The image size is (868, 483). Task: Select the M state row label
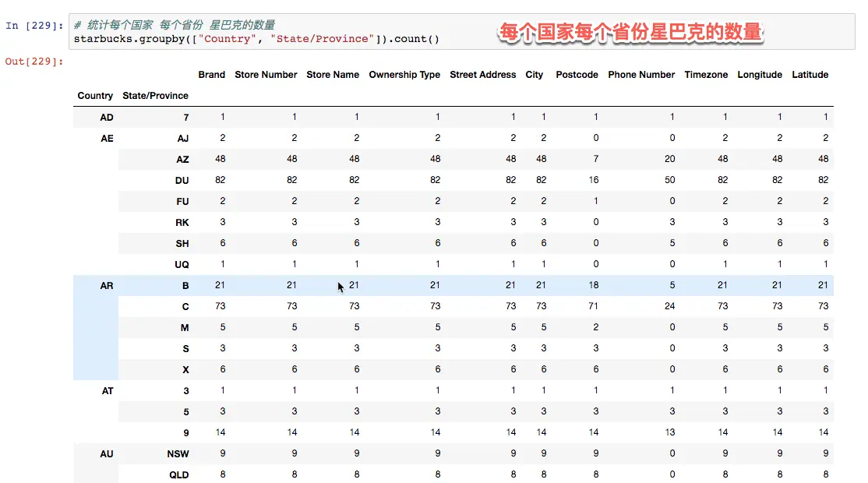point(185,327)
